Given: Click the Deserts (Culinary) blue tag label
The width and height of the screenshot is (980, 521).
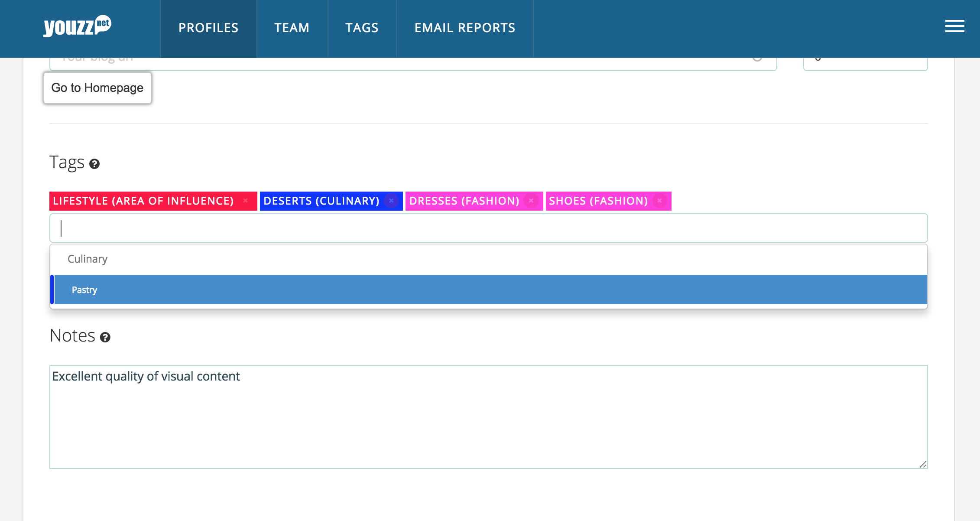Looking at the screenshot, I should [x=321, y=201].
